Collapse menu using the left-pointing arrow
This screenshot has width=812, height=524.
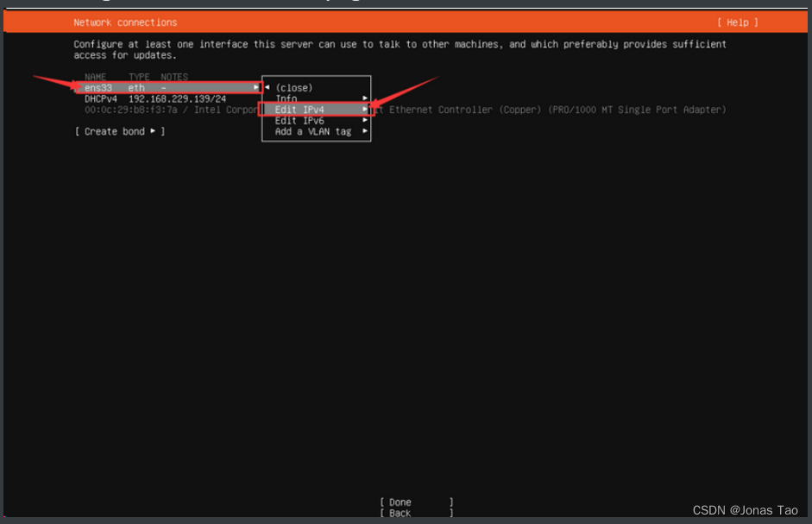coord(266,86)
